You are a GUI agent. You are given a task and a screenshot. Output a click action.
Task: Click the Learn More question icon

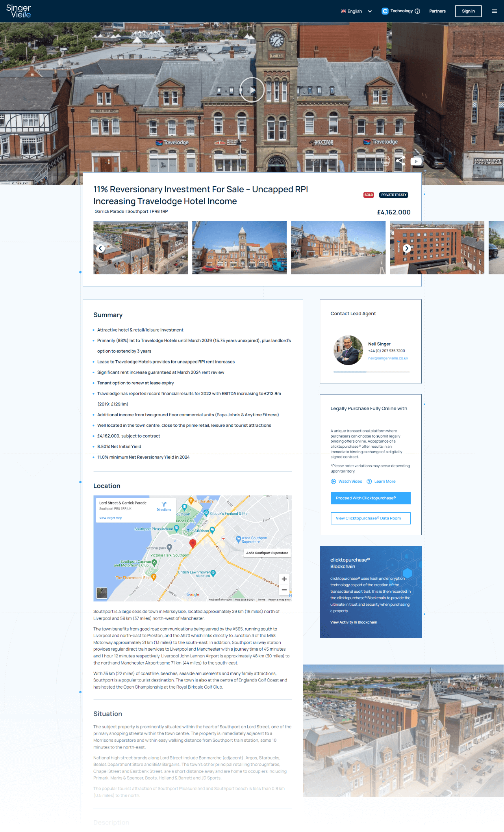369,481
